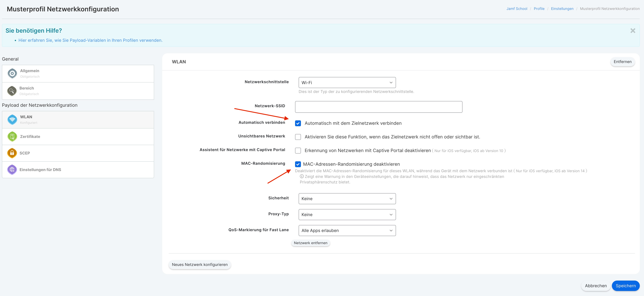Check Captive Portal detection deactivation box
This screenshot has height=296, width=644.
tap(298, 150)
